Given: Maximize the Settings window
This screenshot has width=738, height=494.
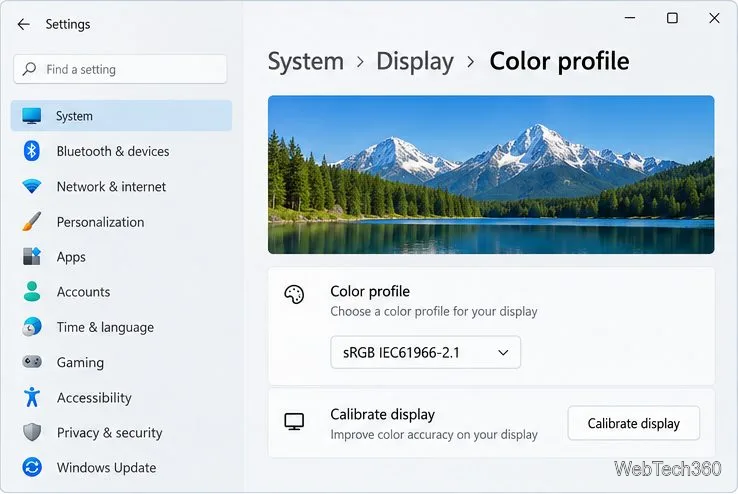Looking at the screenshot, I should (672, 18).
